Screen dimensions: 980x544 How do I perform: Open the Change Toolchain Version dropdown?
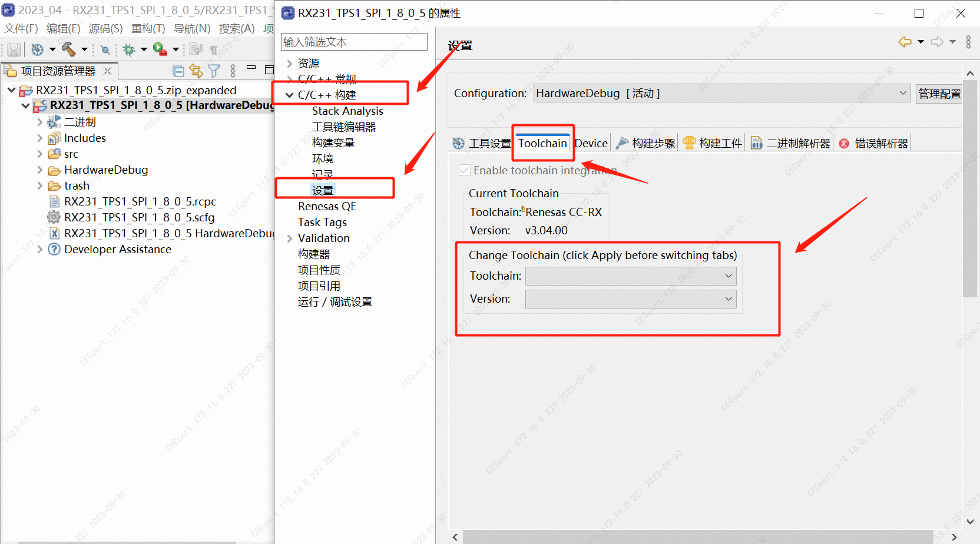(631, 299)
